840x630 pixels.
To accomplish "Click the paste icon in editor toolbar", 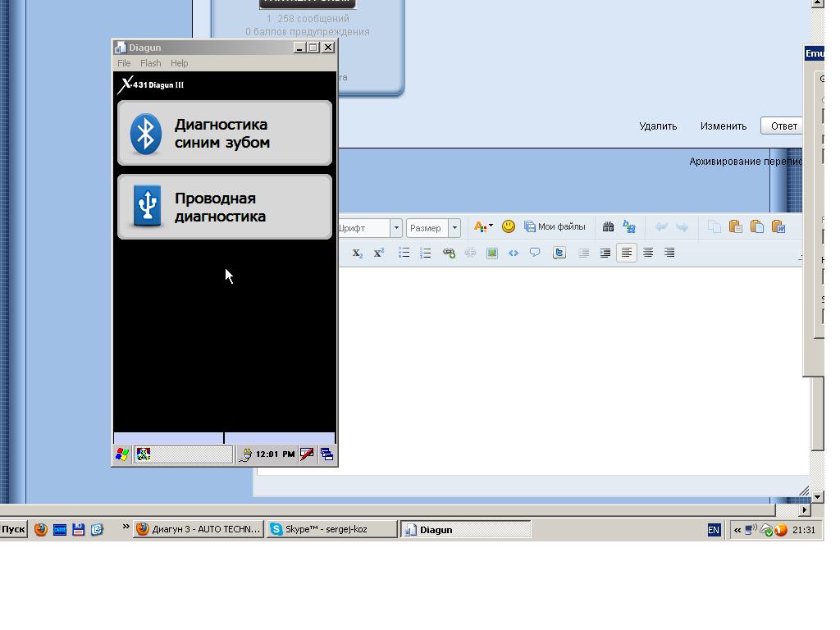I will tap(736, 226).
